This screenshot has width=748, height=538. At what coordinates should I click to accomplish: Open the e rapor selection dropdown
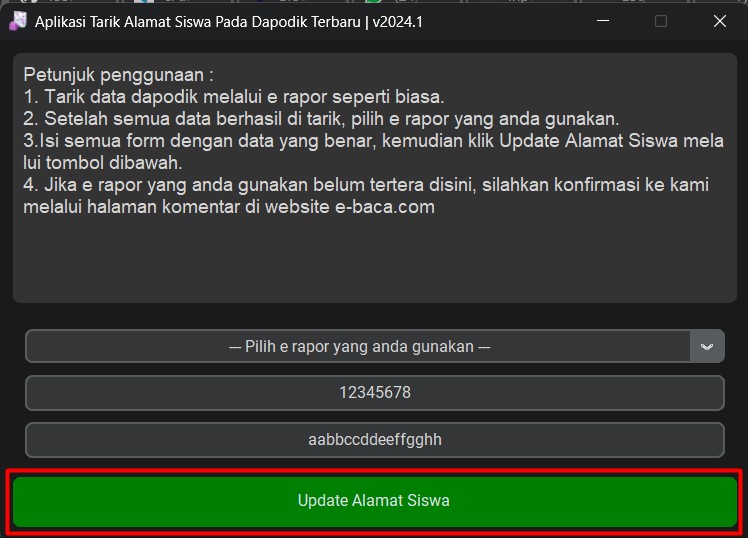tap(374, 346)
